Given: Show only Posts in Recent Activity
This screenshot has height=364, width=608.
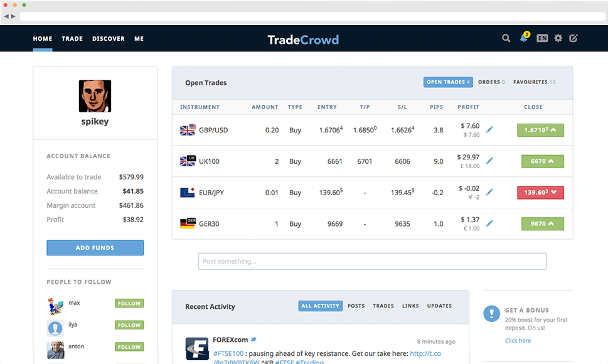Looking at the screenshot, I should (356, 306).
